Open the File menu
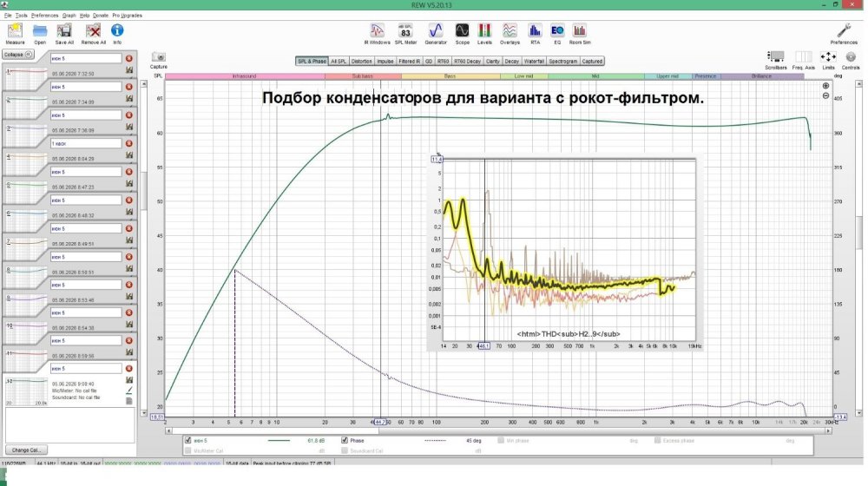The image size is (868, 486). click(x=8, y=16)
